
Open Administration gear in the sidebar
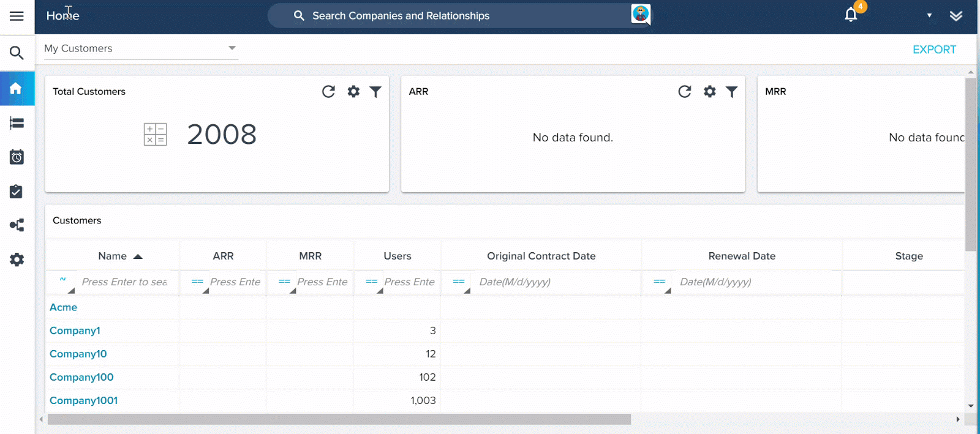point(17,260)
